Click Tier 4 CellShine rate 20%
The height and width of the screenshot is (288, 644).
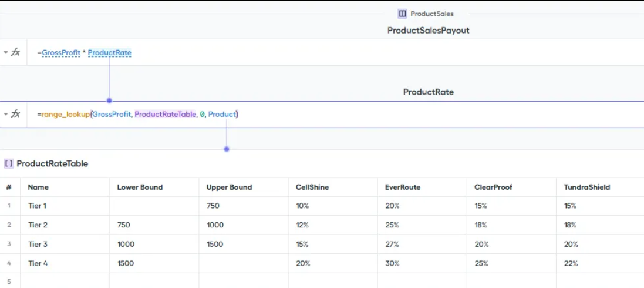point(333,263)
